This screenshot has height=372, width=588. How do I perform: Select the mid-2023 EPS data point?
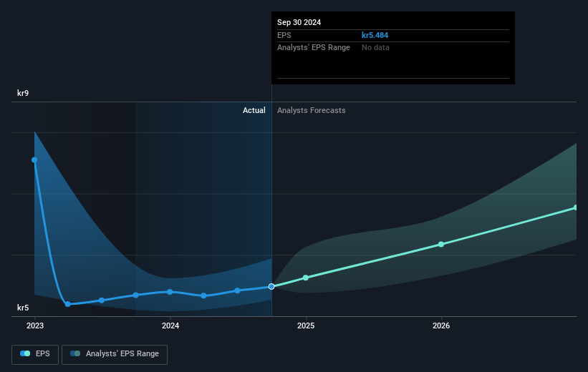pyautogui.click(x=102, y=300)
